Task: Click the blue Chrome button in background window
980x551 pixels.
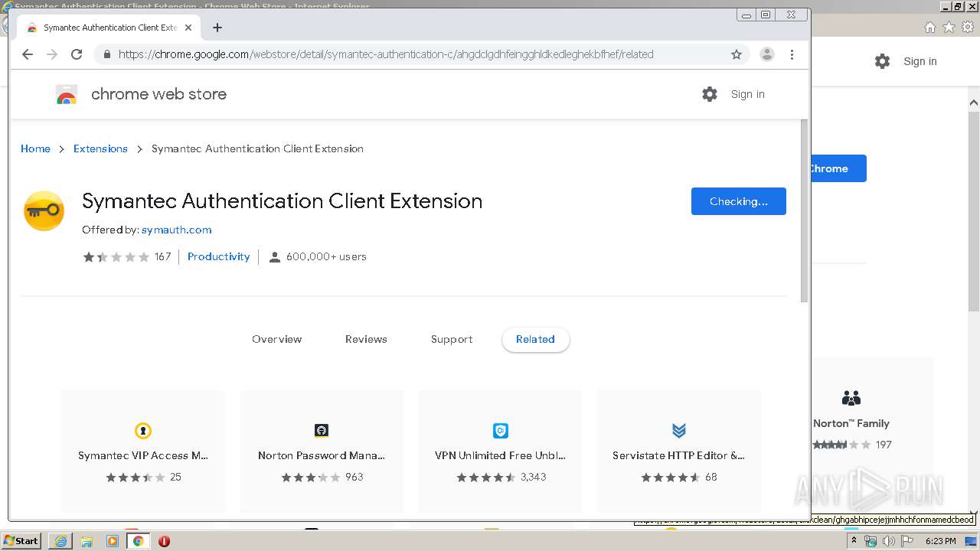Action: pos(838,168)
